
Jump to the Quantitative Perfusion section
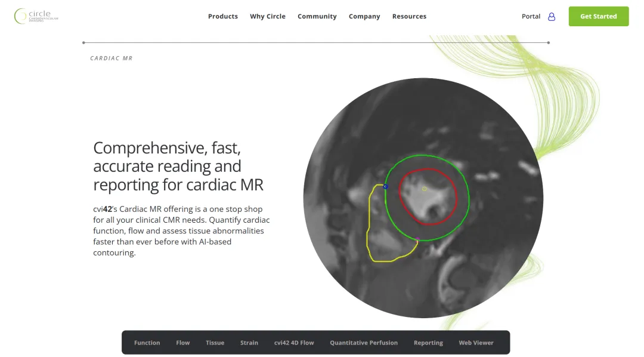364,343
